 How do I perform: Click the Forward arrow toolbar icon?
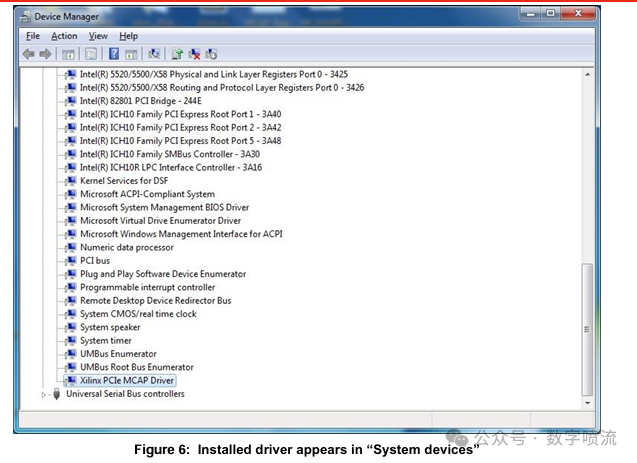[x=45, y=54]
